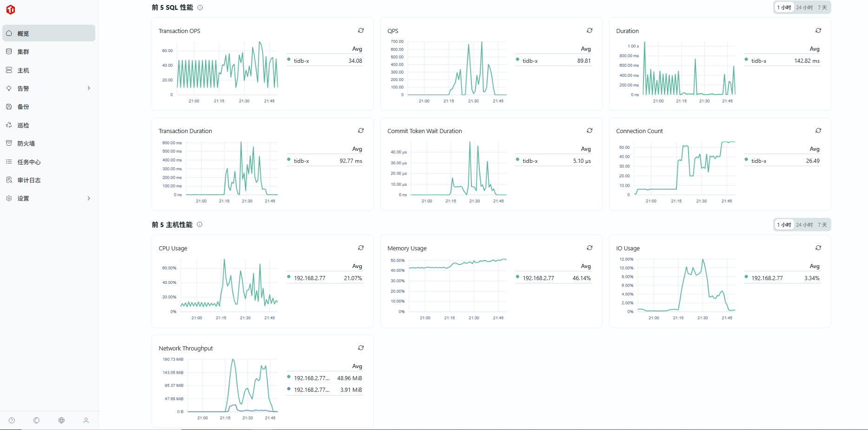Click the red logo at top left

click(11, 10)
